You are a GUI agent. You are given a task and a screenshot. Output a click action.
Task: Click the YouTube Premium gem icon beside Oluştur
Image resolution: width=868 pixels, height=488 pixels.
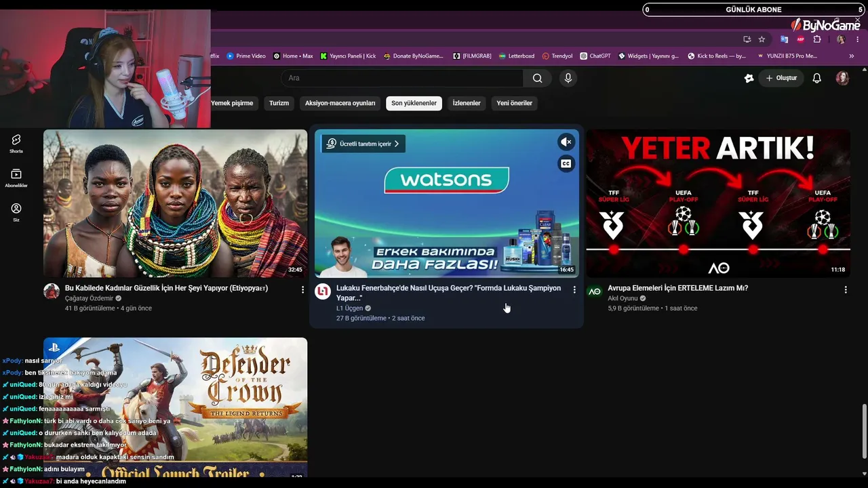(x=749, y=78)
